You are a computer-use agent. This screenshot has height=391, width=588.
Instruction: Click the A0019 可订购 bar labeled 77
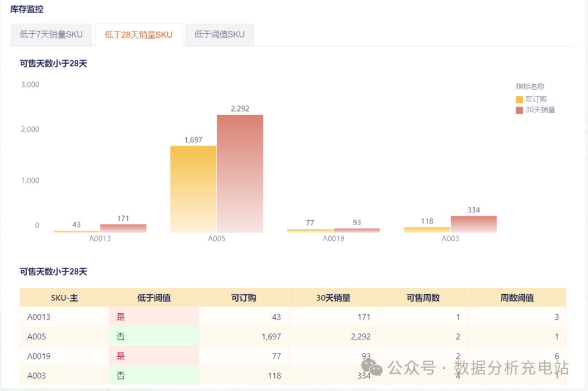[310, 231]
